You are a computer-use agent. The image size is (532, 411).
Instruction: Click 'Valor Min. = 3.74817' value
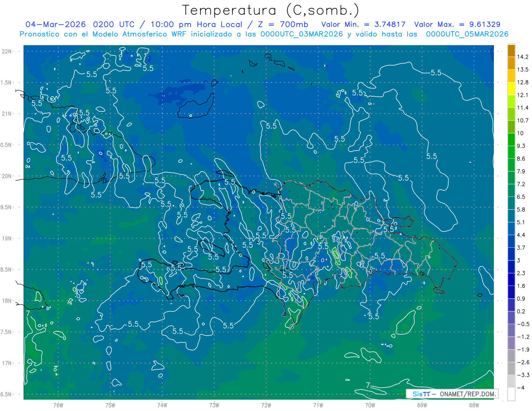click(363, 24)
